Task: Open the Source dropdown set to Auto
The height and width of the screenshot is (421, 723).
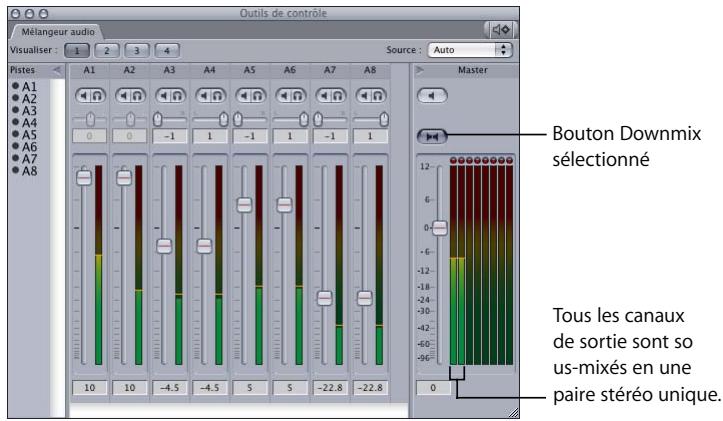Action: coord(470,50)
